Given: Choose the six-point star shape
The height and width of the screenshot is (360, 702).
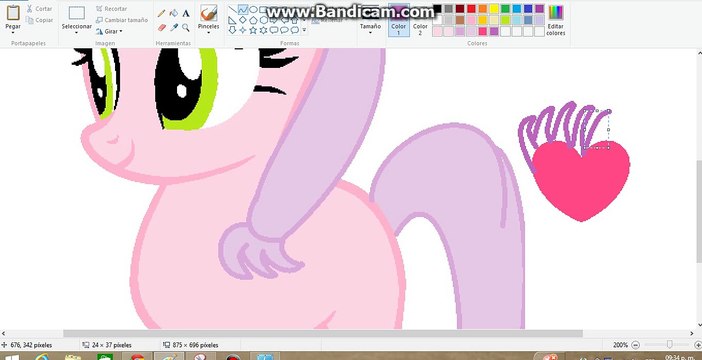Looking at the screenshot, I should [264, 30].
